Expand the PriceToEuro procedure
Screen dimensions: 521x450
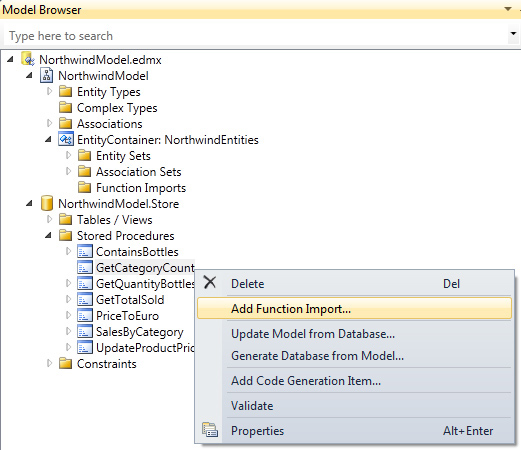68,315
